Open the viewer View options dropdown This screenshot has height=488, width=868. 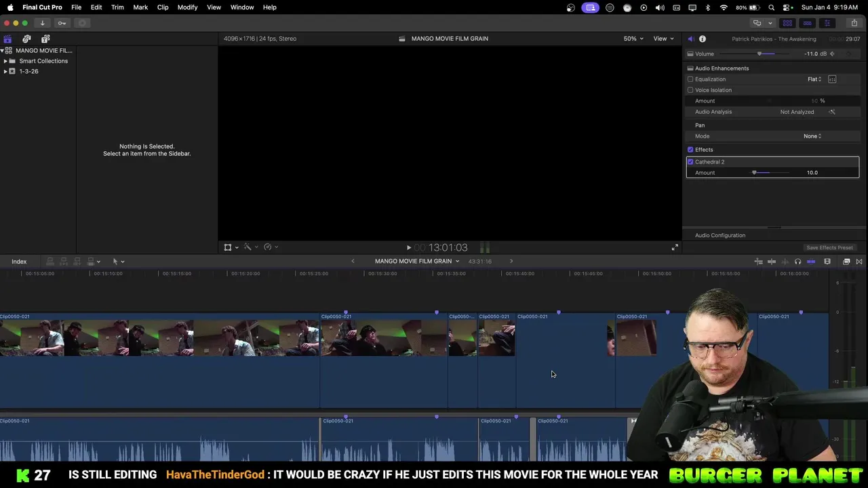pyautogui.click(x=663, y=39)
